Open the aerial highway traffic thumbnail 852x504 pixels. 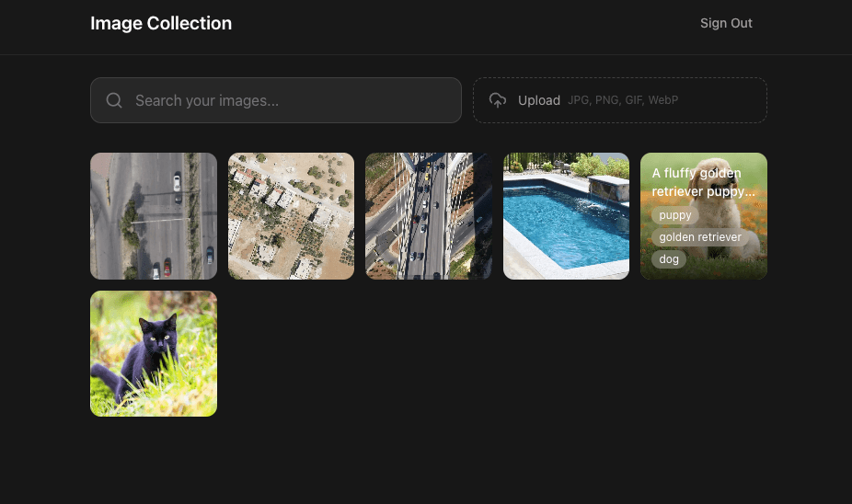[428, 216]
